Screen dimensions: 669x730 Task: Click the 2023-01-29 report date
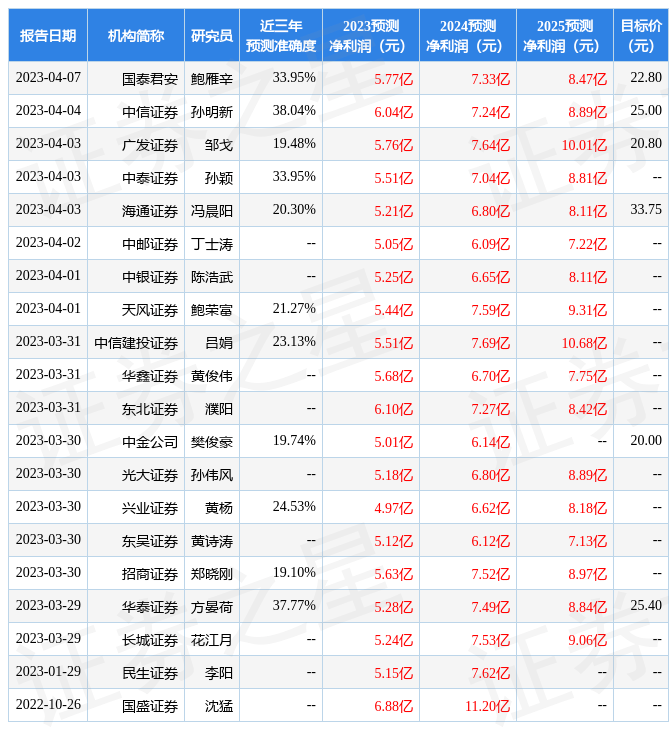pos(48,671)
